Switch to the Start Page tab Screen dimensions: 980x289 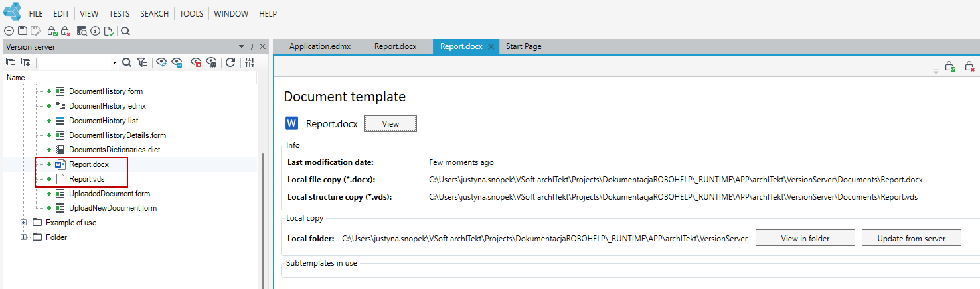[x=524, y=46]
